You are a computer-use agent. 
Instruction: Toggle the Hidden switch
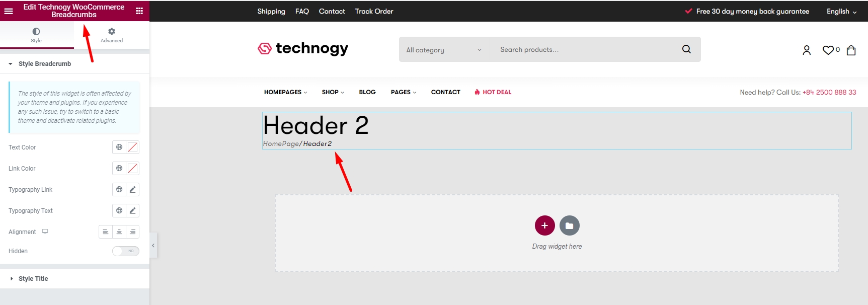(126, 251)
